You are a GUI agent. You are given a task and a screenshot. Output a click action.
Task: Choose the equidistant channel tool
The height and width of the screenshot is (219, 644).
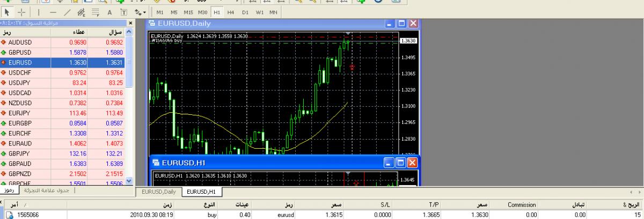point(82,11)
